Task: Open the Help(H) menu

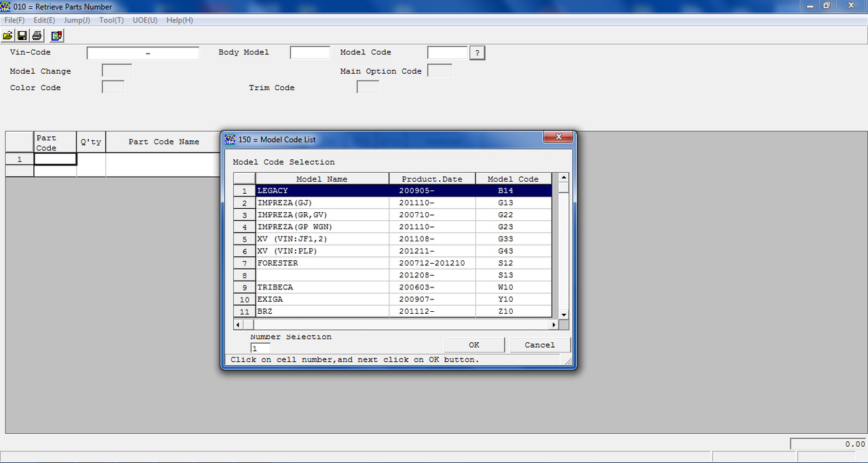Action: [x=180, y=20]
